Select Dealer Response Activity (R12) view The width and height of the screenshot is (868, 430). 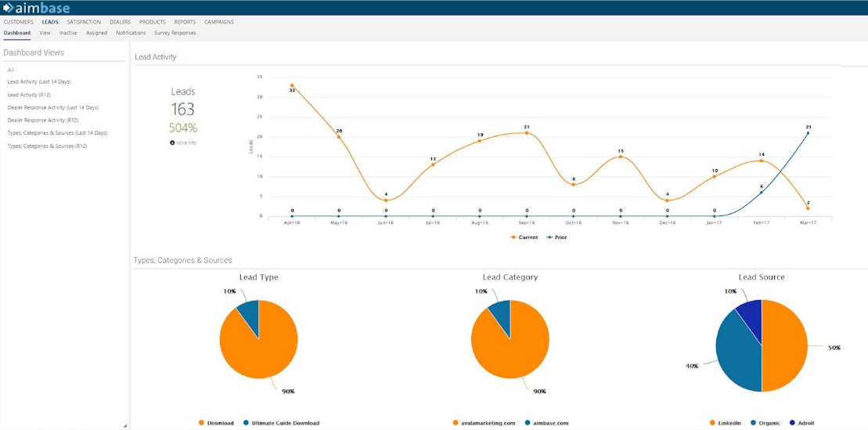point(42,121)
